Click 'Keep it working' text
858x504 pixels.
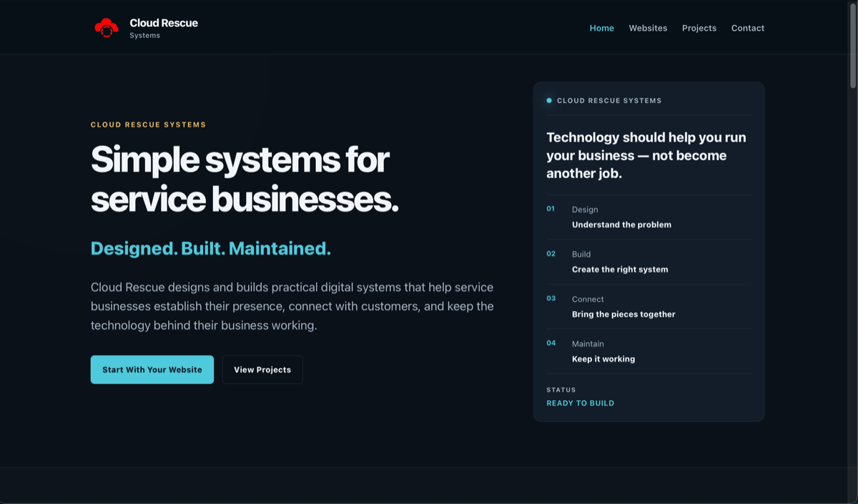603,359
